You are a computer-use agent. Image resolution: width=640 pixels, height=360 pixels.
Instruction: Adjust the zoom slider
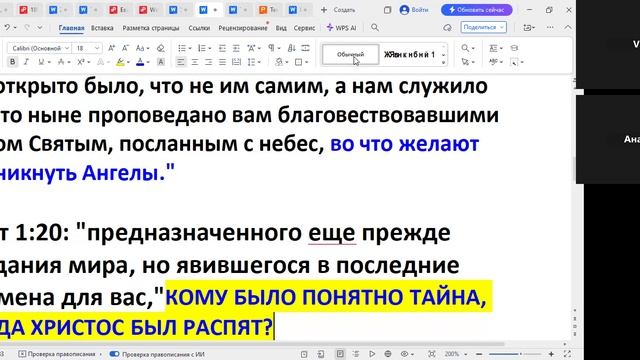[x=515, y=354]
